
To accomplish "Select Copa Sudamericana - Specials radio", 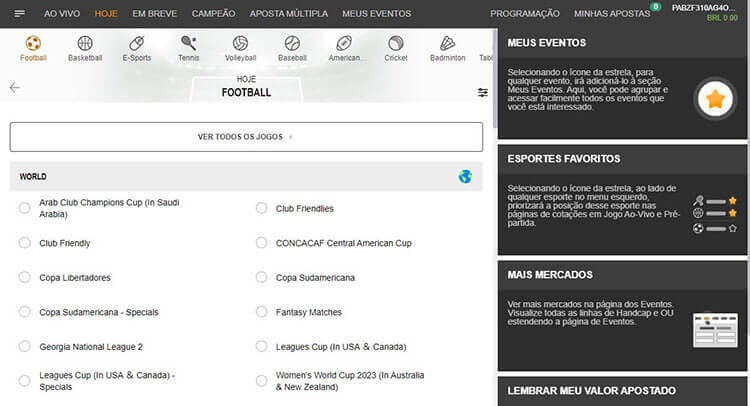I will pyautogui.click(x=24, y=312).
